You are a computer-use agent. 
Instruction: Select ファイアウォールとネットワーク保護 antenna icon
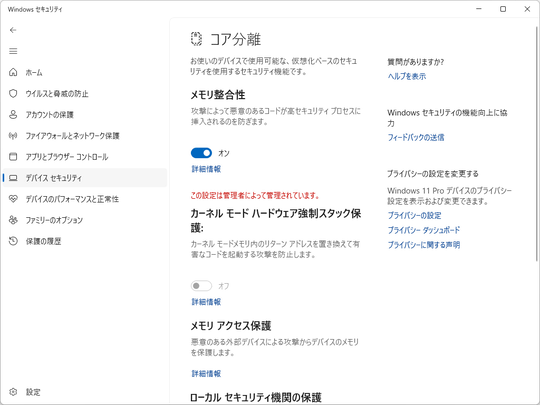[x=13, y=136]
